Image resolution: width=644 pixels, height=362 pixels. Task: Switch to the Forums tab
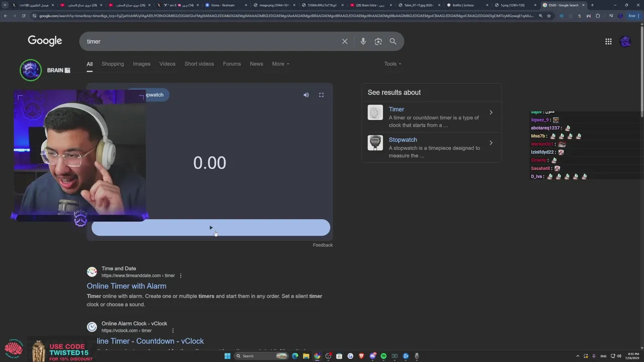coord(232,64)
